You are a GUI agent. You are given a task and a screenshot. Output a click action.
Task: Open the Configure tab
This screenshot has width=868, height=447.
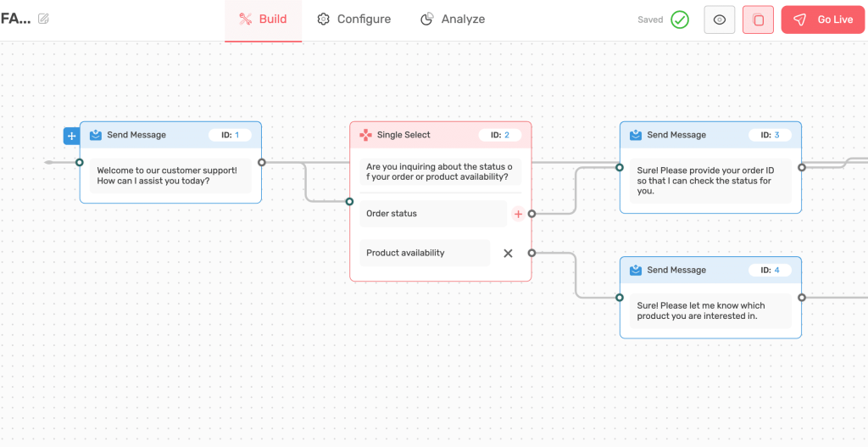coord(354,20)
